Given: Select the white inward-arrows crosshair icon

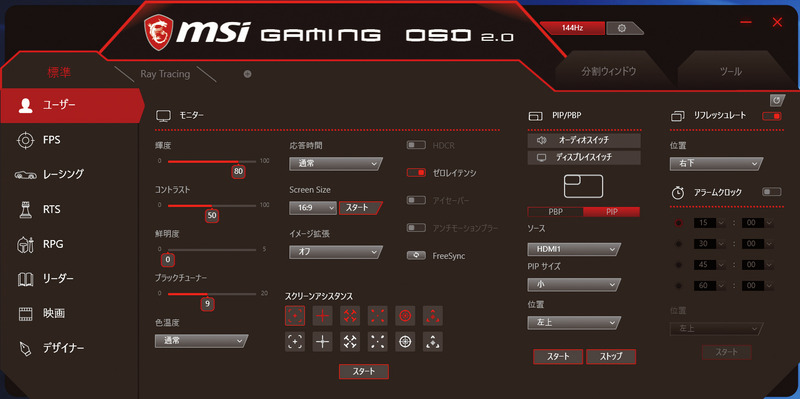Looking at the screenshot, I should [x=350, y=342].
